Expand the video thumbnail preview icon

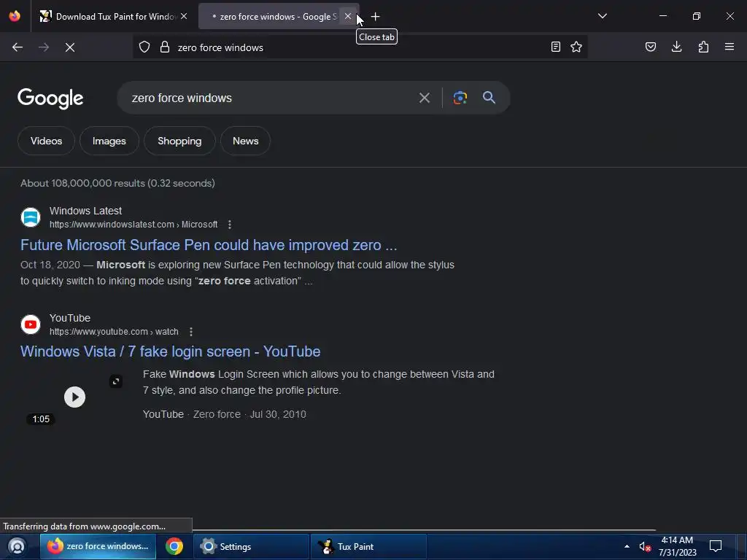click(116, 381)
